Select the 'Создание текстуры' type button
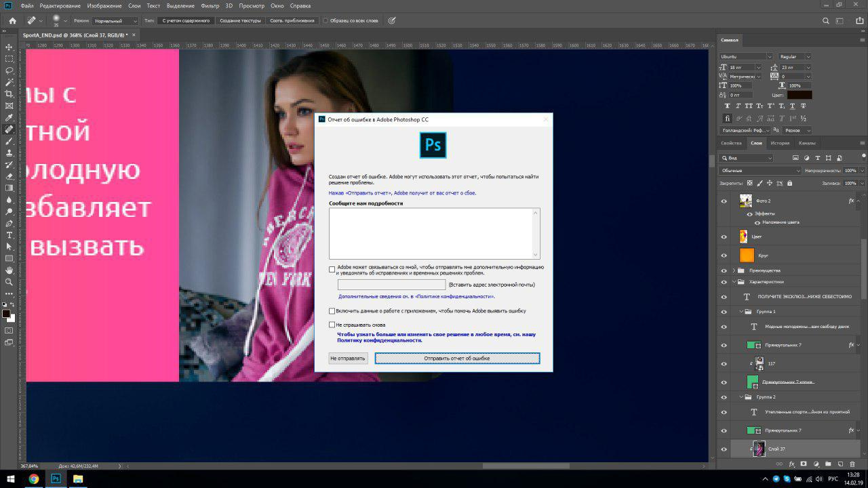The height and width of the screenshot is (488, 868). (240, 20)
